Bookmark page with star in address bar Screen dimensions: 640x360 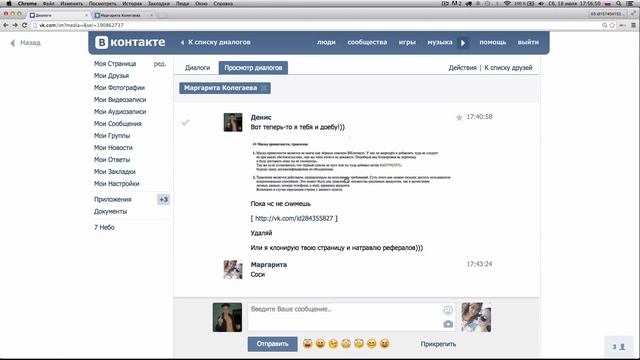pos(612,25)
